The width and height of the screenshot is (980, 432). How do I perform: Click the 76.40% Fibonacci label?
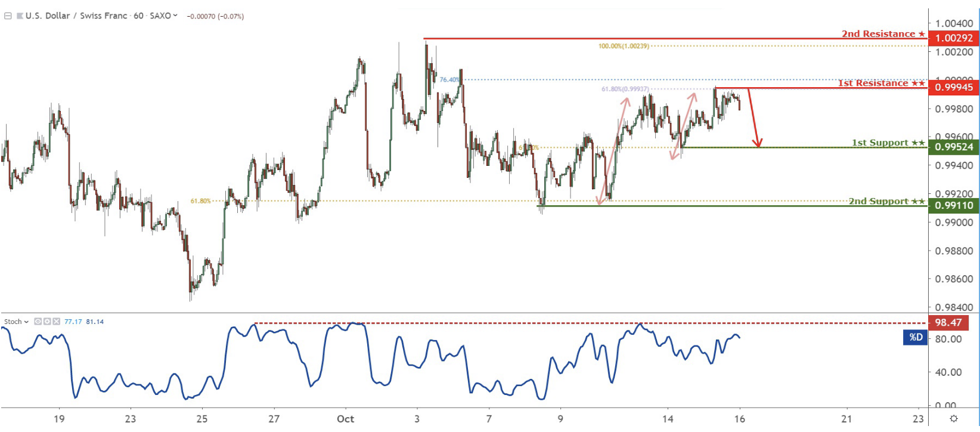(449, 79)
